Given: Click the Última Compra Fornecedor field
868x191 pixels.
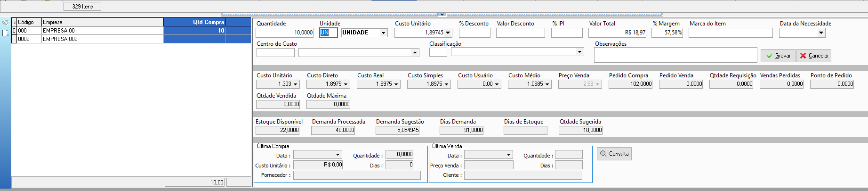Looking at the screenshot, I should [x=357, y=175].
